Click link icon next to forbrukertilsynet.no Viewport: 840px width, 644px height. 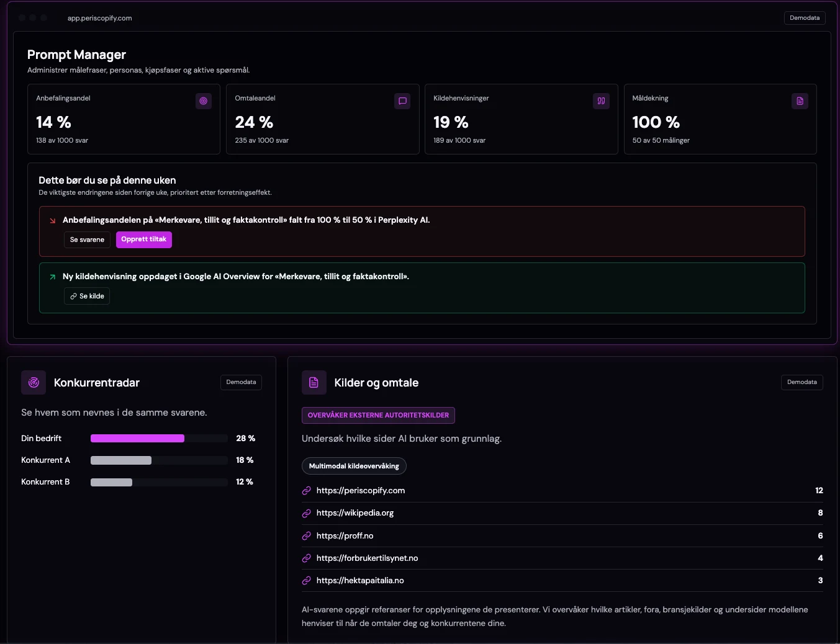(306, 558)
